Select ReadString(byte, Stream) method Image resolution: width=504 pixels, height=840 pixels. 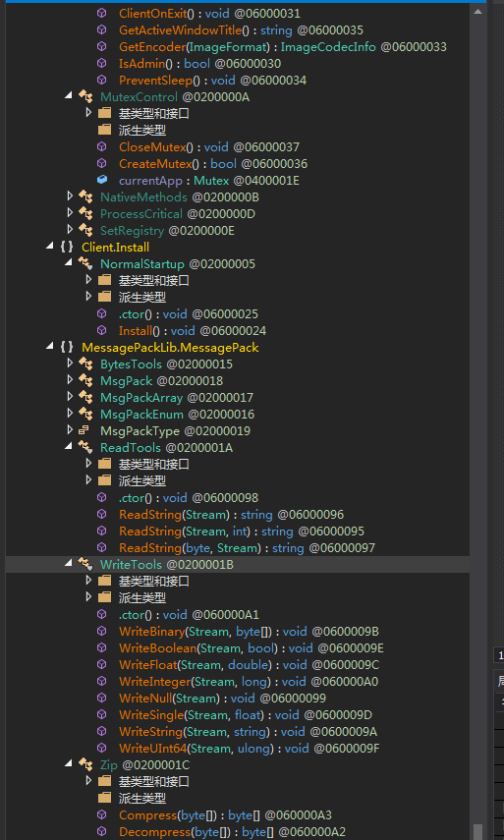click(247, 547)
